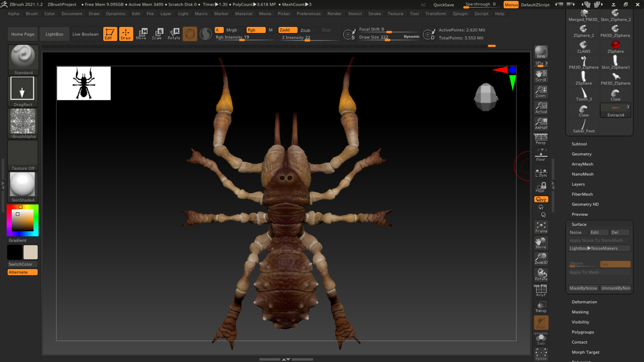This screenshot has height=362, width=644.
Task: Toggle the Persp perspective button
Action: pyautogui.click(x=541, y=139)
